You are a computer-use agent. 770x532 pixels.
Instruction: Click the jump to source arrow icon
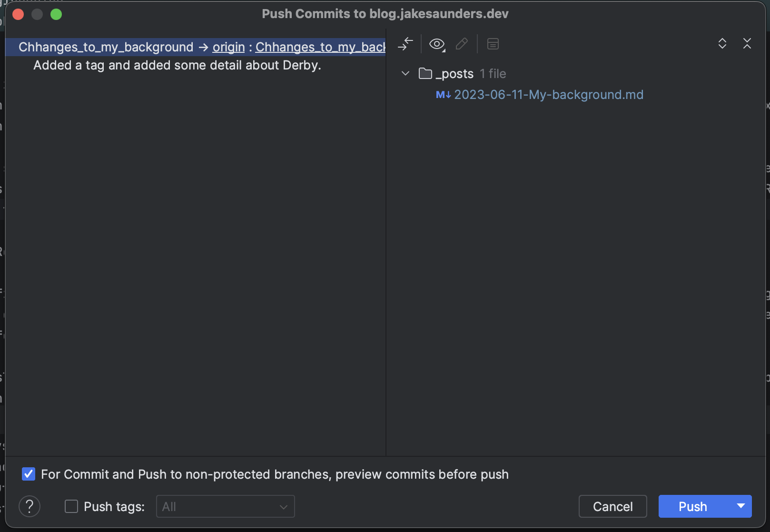(x=405, y=44)
